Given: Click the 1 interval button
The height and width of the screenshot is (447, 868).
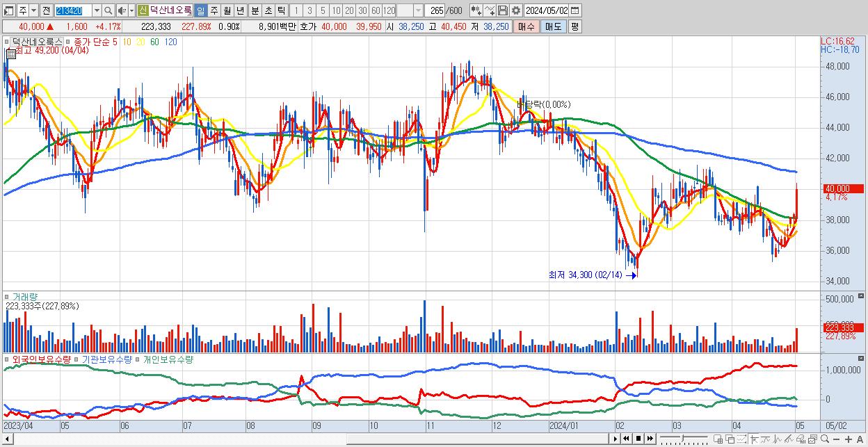Looking at the screenshot, I should point(296,10).
